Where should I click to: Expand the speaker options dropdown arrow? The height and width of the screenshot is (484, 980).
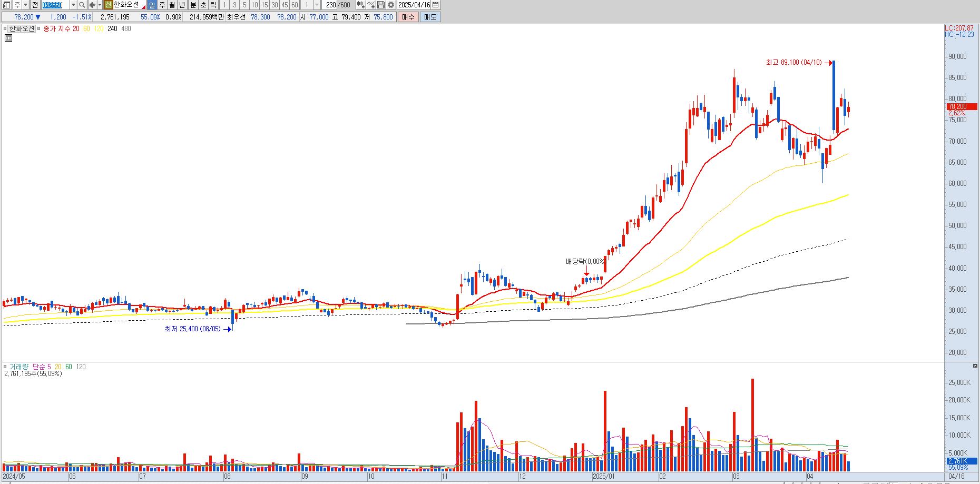pos(100,5)
